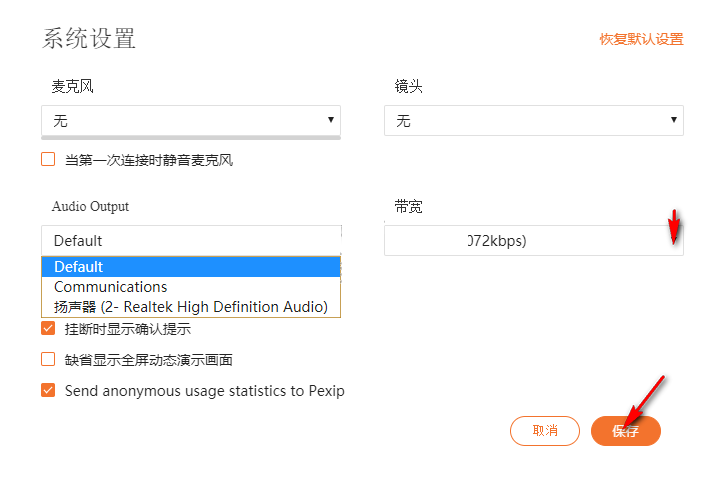
Task: Enable mute microphone on first connect
Action: pyautogui.click(x=48, y=159)
